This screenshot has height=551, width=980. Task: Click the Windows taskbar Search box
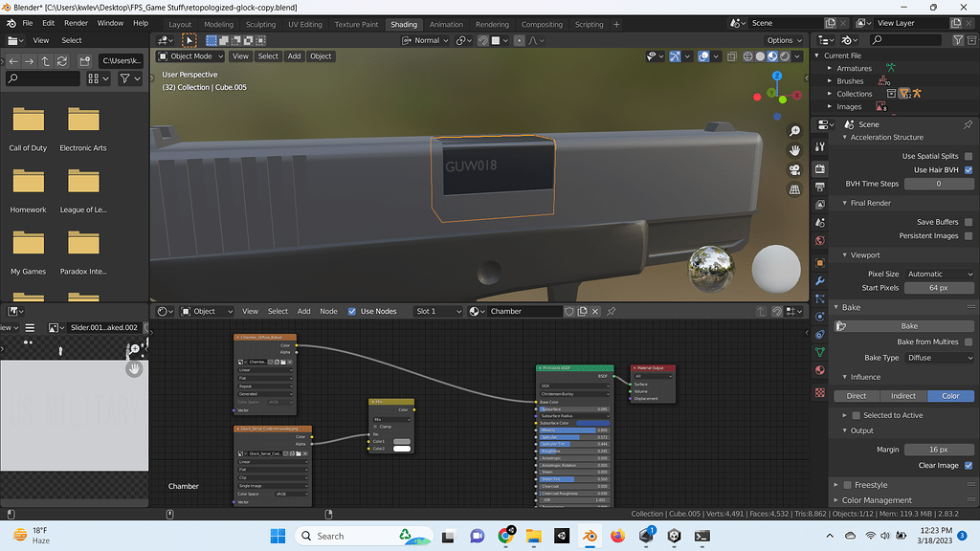pos(364,536)
